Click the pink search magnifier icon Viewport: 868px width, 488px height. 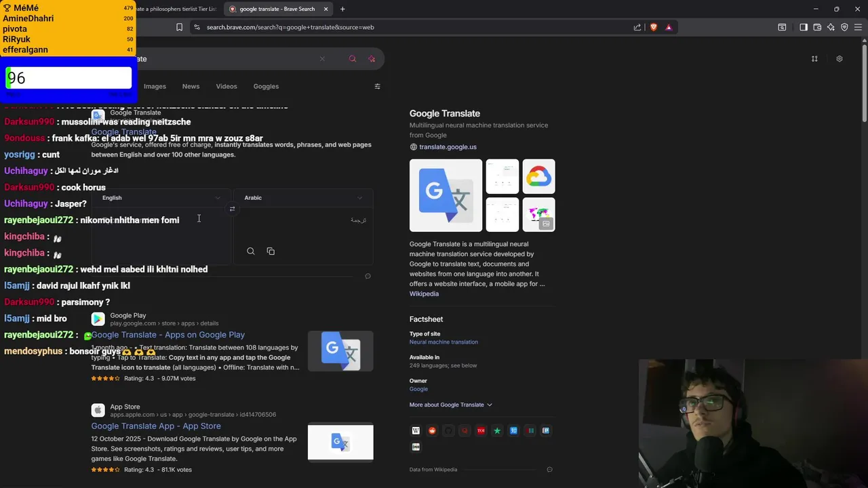352,59
